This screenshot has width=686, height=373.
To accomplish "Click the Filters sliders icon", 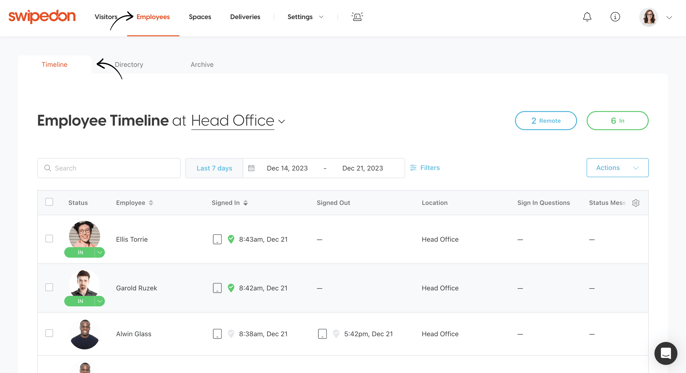I will tap(413, 168).
